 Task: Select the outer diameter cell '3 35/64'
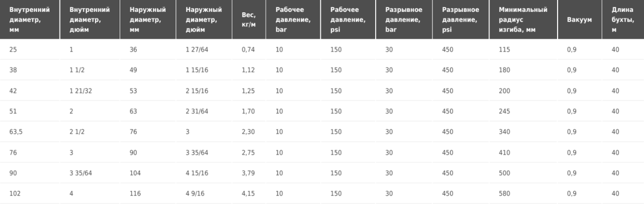coord(196,152)
